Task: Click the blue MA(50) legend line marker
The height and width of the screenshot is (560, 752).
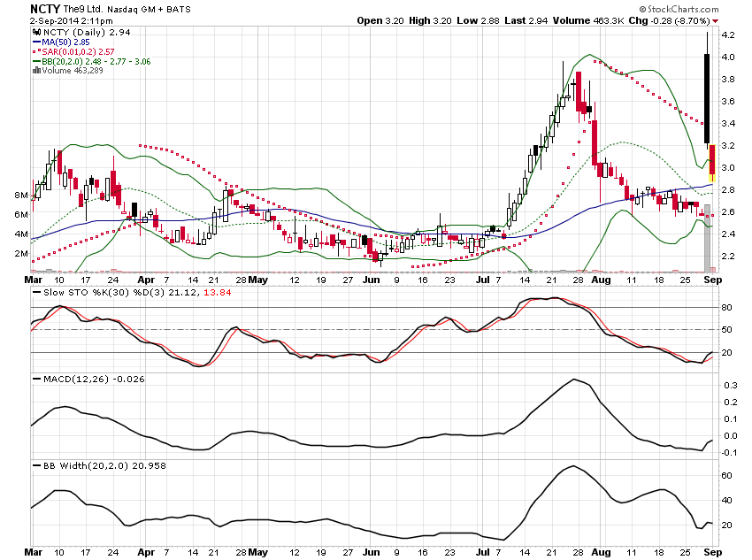Action: tap(36, 42)
